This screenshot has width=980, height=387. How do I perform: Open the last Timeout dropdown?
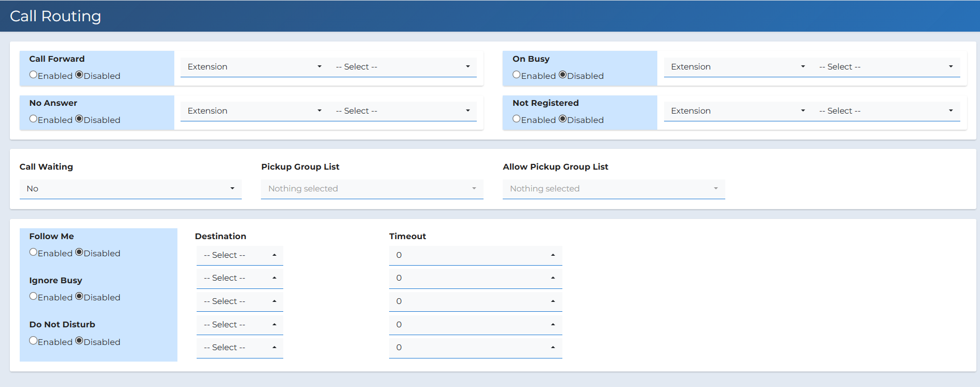tap(475, 348)
